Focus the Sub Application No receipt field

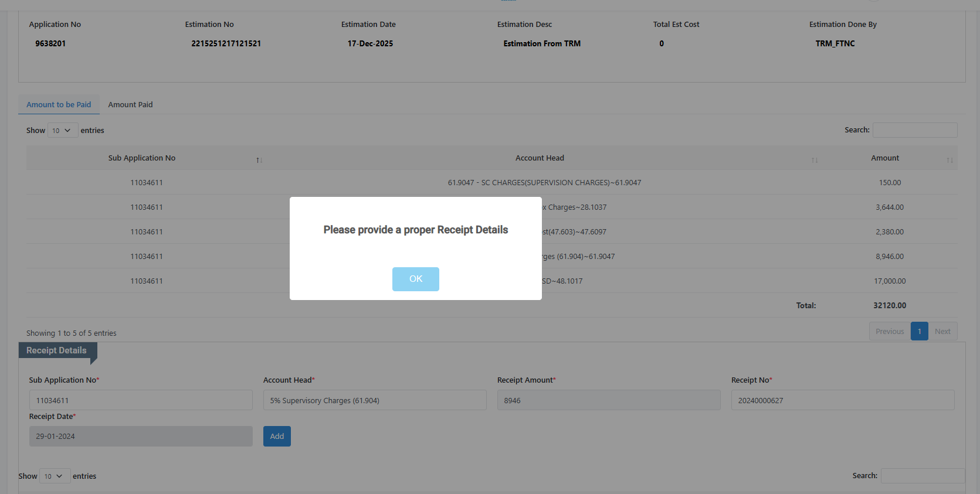click(x=141, y=400)
